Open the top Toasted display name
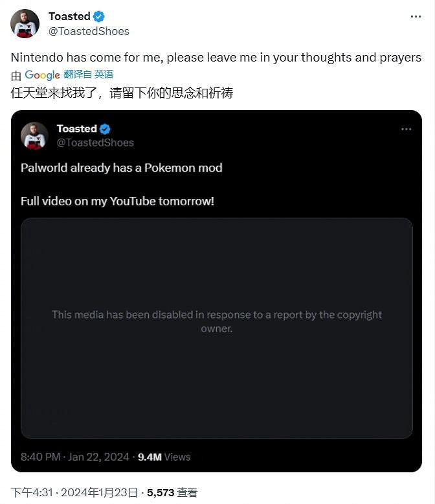The height and width of the screenshot is (504, 435). pos(69,17)
